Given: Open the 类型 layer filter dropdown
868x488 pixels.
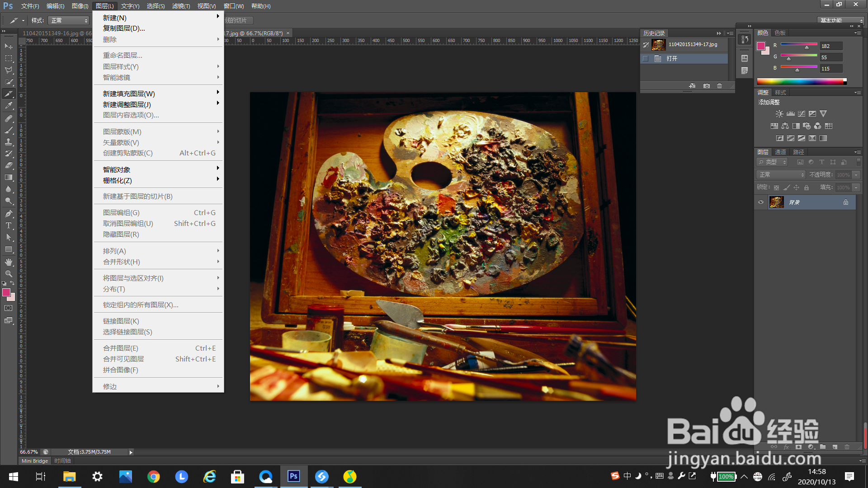Looking at the screenshot, I should click(772, 162).
